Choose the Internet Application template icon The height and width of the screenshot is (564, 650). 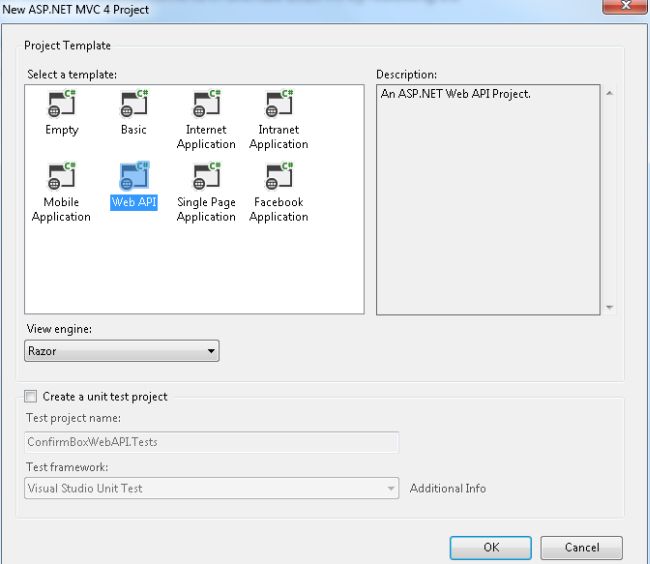pos(206,104)
